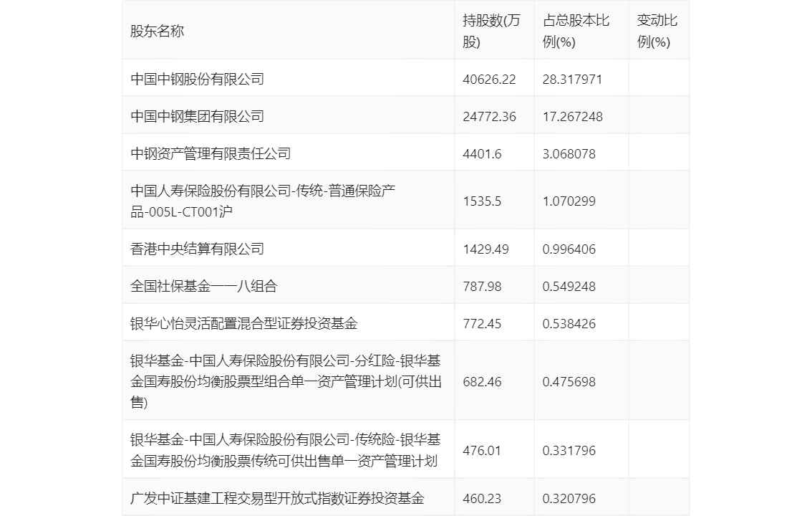Select 银华基金 分红险 资产管理计划(可供出售) name
The image size is (812, 516).
[x=286, y=382]
